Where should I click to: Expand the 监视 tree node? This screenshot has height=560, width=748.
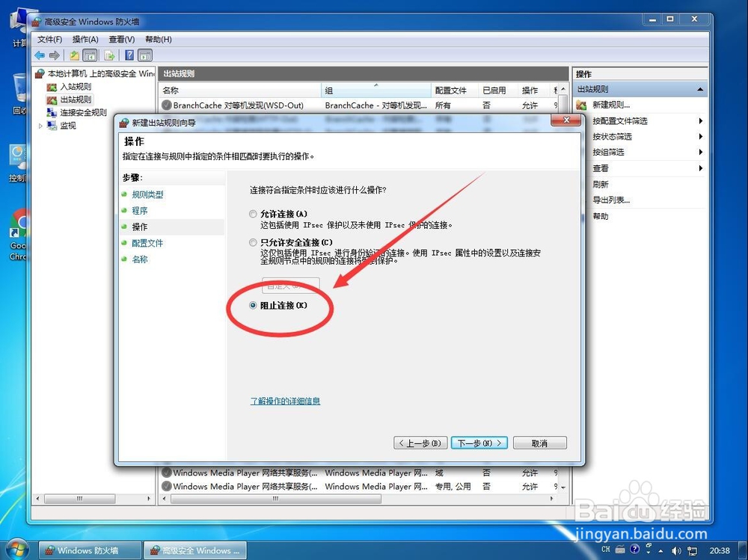[x=42, y=125]
